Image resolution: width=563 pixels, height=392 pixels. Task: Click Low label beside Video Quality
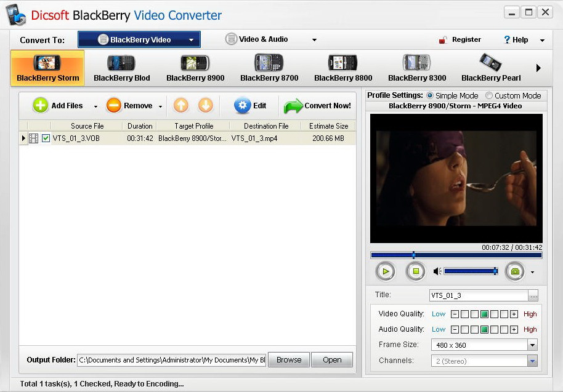pos(439,314)
